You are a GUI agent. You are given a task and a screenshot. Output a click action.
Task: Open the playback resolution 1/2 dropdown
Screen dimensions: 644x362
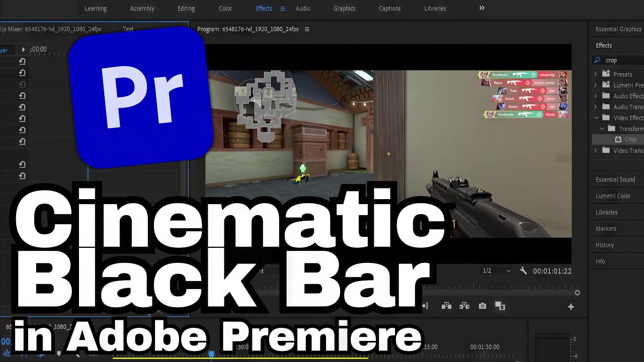(x=497, y=271)
